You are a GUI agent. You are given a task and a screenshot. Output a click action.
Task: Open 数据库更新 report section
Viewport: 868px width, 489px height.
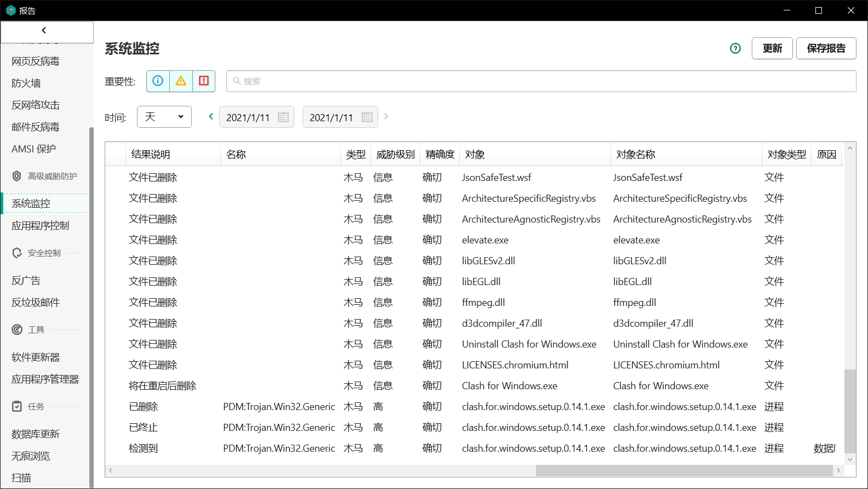(x=36, y=434)
